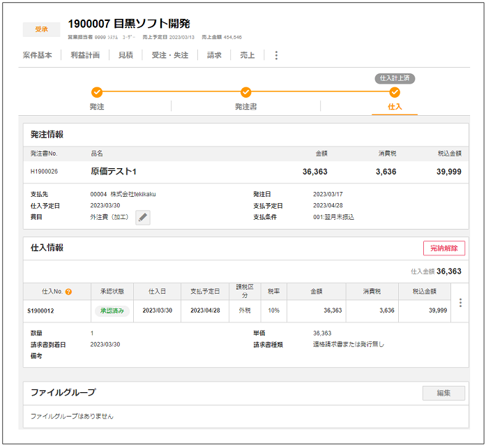Click the 承認状態 column header
Image resolution: width=486 pixels, height=448 pixels.
112,291
